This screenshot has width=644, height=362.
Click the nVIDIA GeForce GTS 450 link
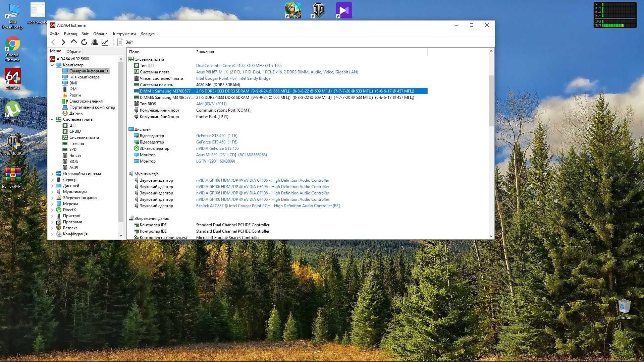217,148
